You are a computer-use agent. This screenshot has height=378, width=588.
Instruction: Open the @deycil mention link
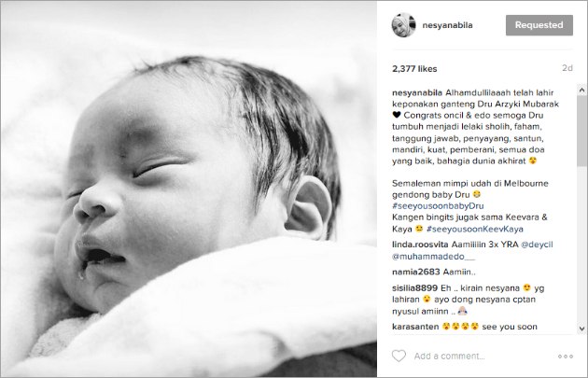click(x=537, y=245)
